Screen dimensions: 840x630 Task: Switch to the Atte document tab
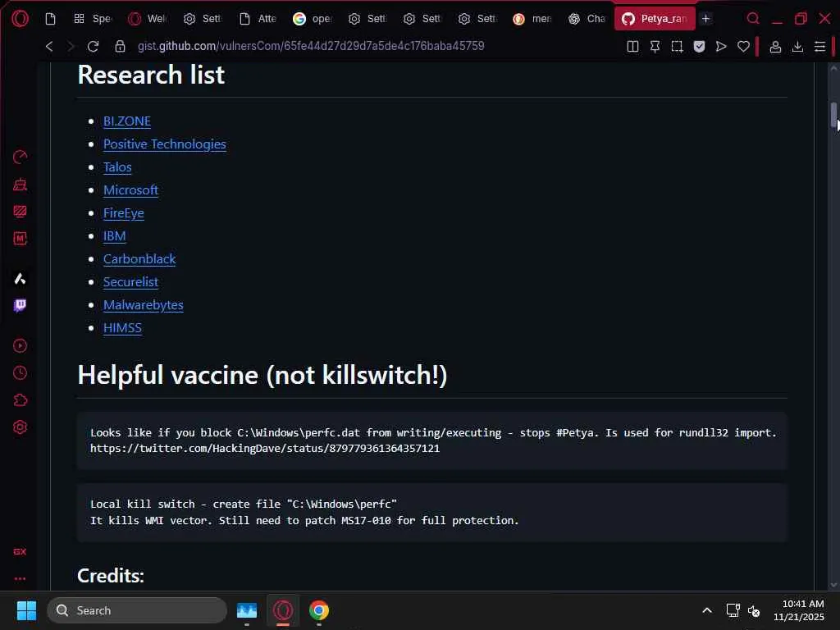click(258, 19)
